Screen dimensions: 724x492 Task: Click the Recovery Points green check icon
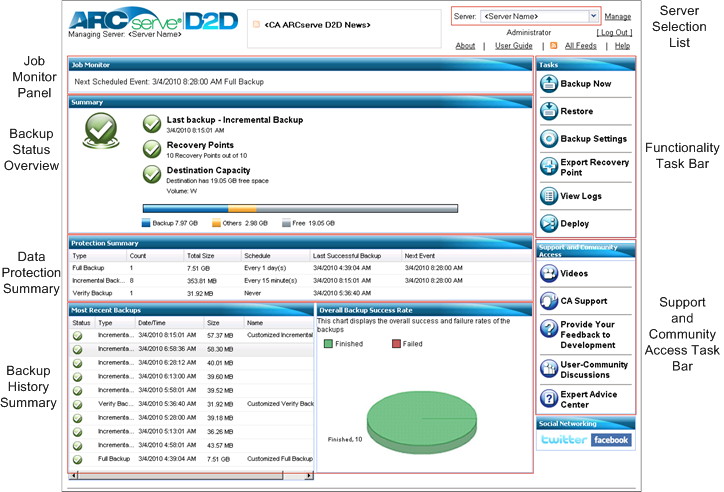[x=151, y=149]
